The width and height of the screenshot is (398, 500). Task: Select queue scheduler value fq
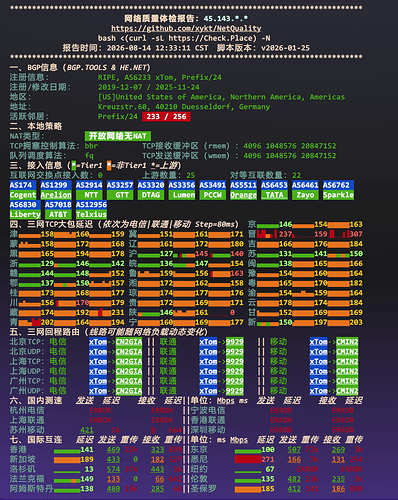(89, 156)
